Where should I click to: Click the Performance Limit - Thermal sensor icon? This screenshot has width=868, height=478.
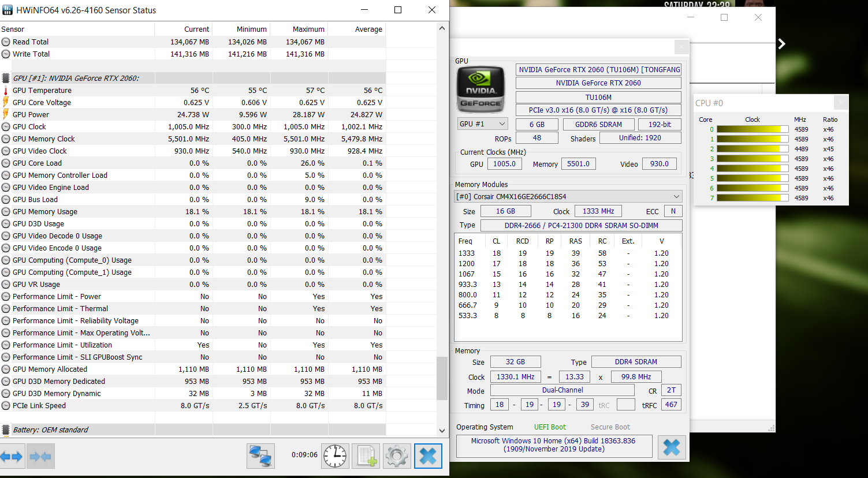pos(6,309)
